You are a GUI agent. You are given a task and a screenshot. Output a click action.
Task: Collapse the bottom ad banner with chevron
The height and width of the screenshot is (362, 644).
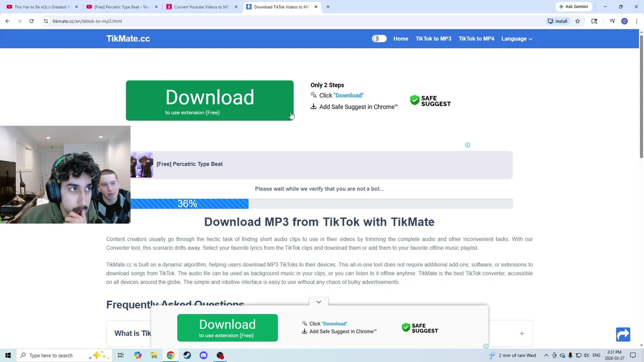318,302
